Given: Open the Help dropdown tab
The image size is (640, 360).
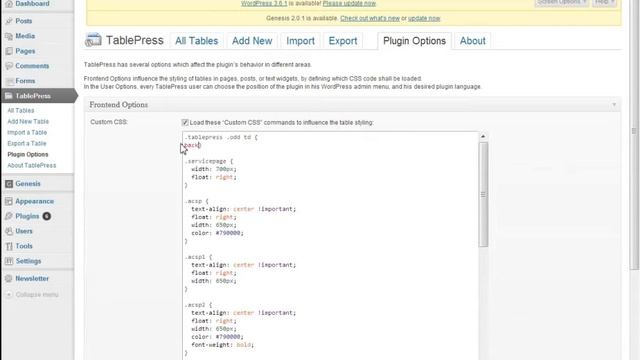Looking at the screenshot, I should pos(604,2).
